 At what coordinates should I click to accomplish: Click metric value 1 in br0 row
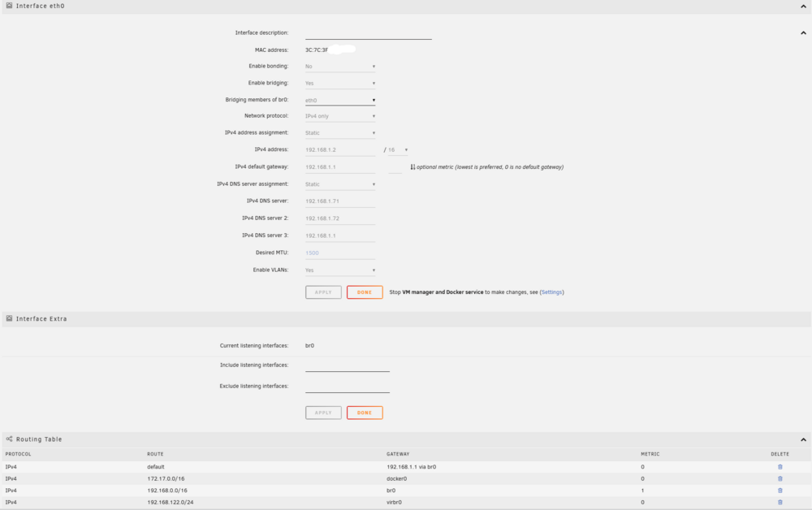(x=642, y=491)
